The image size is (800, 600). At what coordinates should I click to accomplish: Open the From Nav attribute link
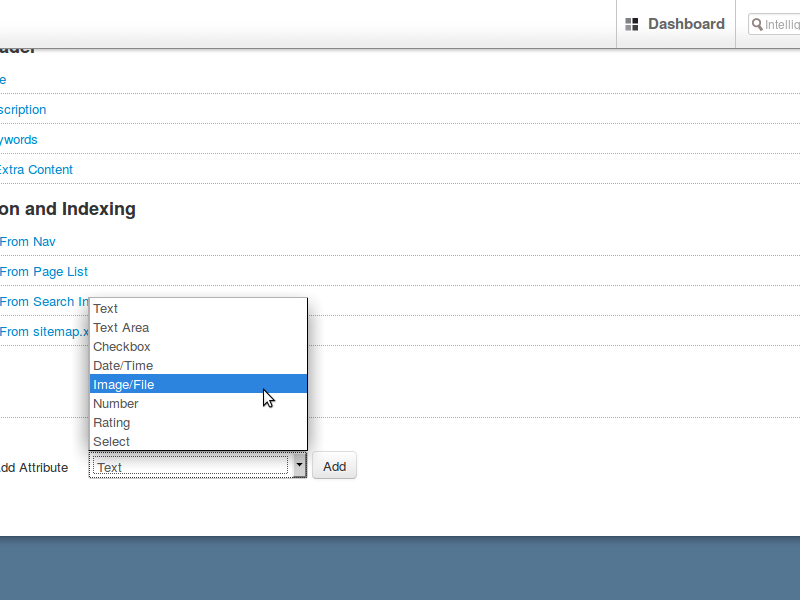tap(28, 241)
